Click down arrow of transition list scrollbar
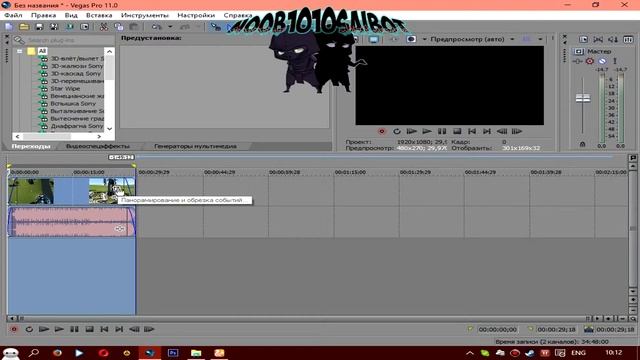The width and height of the screenshot is (640, 360). pos(109,129)
